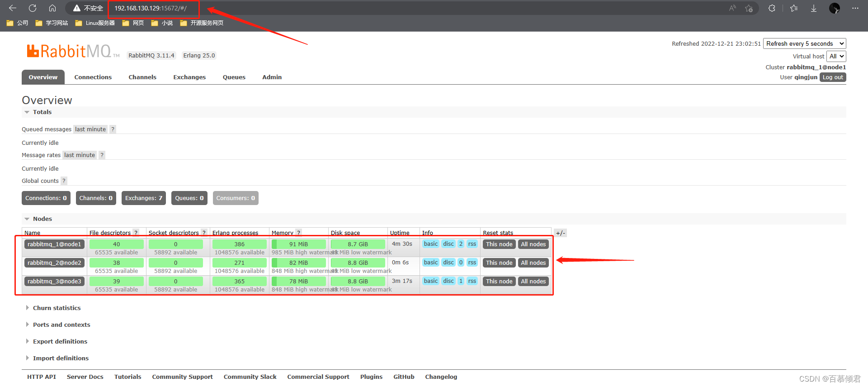
Task: Reload page with browser refresh icon
Action: 33,8
